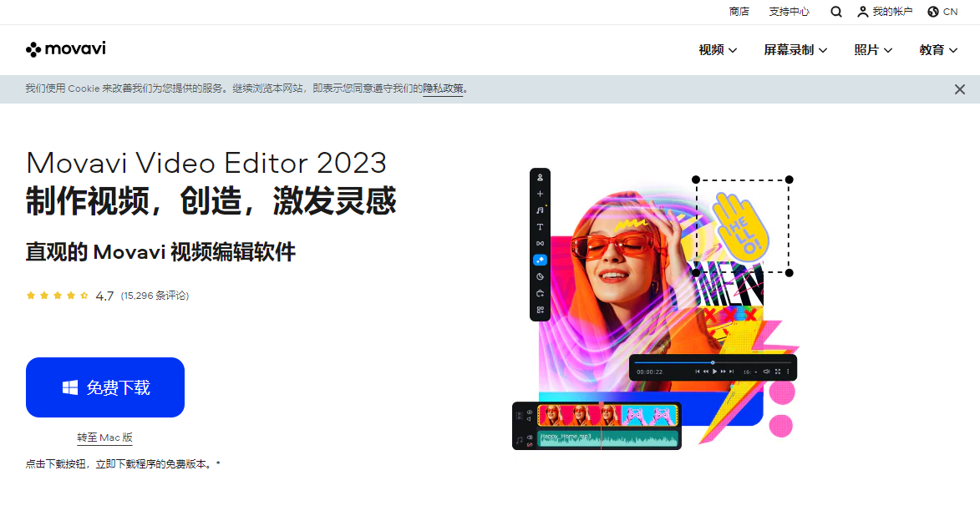The width and height of the screenshot is (980, 511).
Task: Close the cookie notice banner
Action: [x=959, y=89]
